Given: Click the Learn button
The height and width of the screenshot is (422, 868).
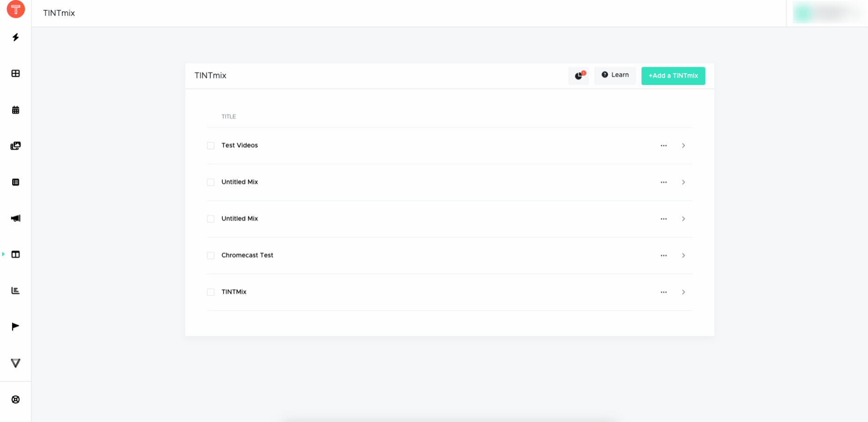Looking at the screenshot, I should point(615,75).
